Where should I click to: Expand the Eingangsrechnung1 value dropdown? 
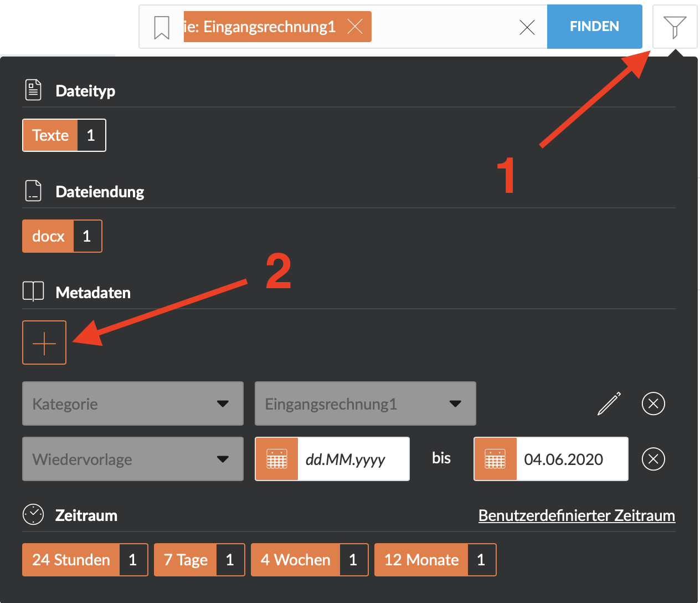366,403
